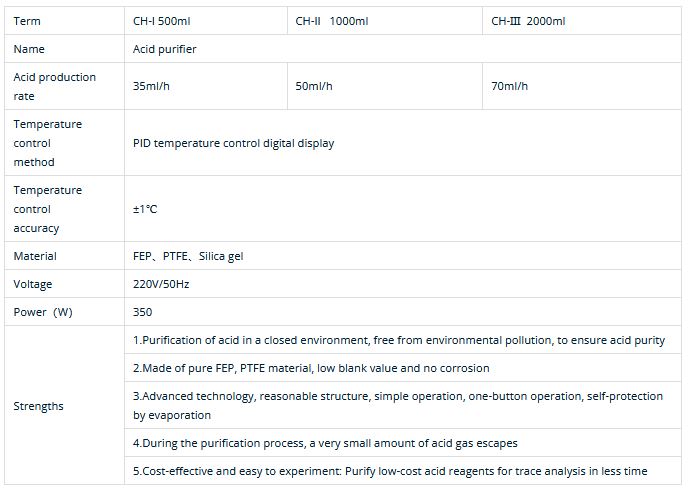Select the 50ml/h production rate cell
The image size is (689, 500).
tap(314, 86)
